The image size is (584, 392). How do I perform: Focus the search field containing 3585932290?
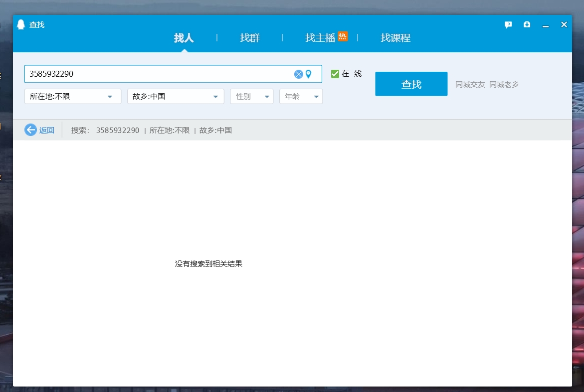pos(160,74)
